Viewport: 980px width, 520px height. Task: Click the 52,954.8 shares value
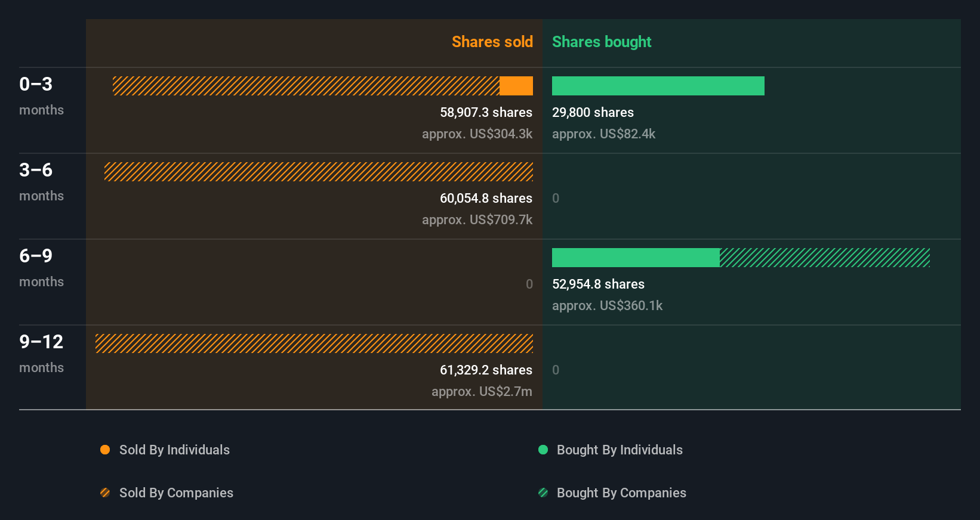[598, 284]
